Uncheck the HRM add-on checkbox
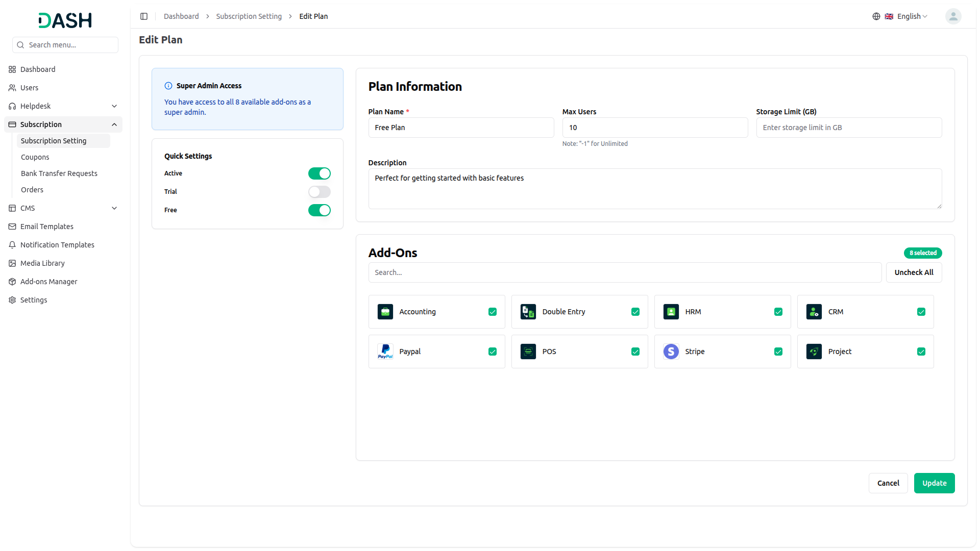The height and width of the screenshot is (551, 980). [778, 312]
